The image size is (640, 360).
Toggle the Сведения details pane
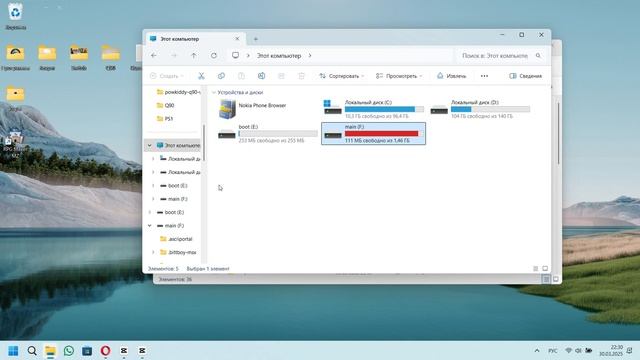(526, 76)
